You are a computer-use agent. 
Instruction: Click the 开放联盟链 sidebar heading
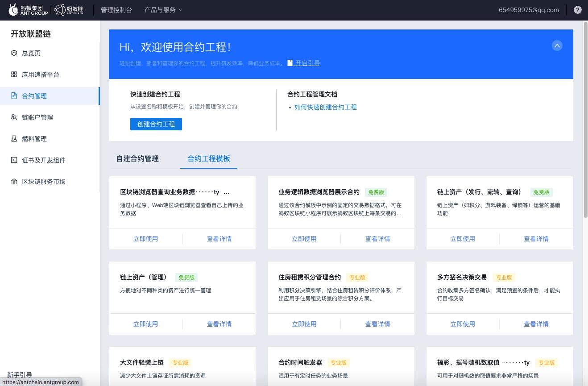(x=31, y=34)
